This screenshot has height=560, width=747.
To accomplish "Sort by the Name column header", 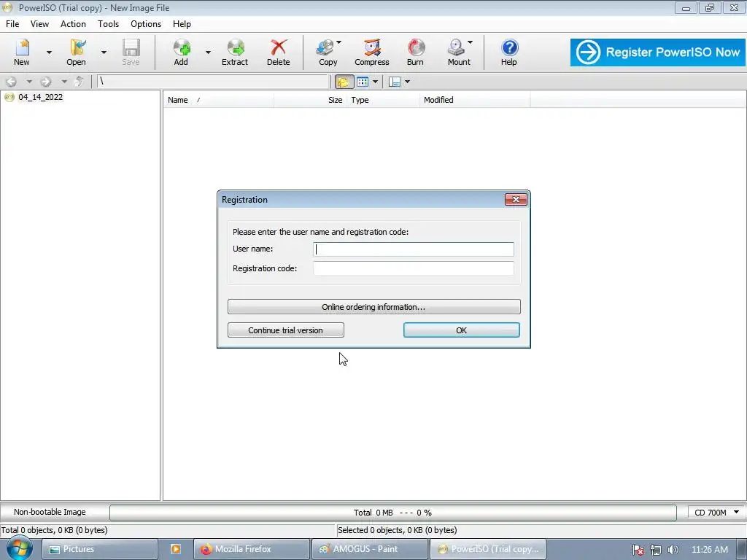I will pyautogui.click(x=219, y=100).
